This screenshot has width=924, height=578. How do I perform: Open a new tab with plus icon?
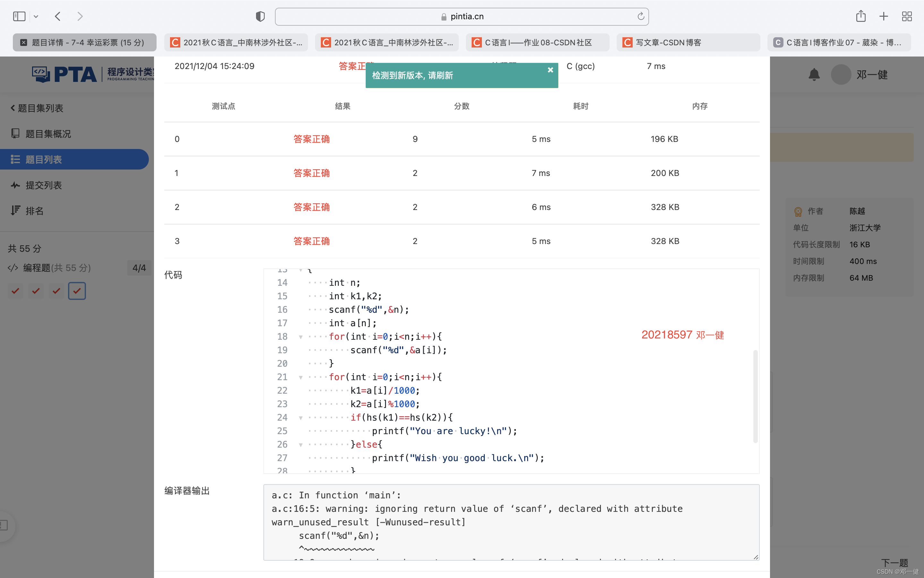point(884,16)
